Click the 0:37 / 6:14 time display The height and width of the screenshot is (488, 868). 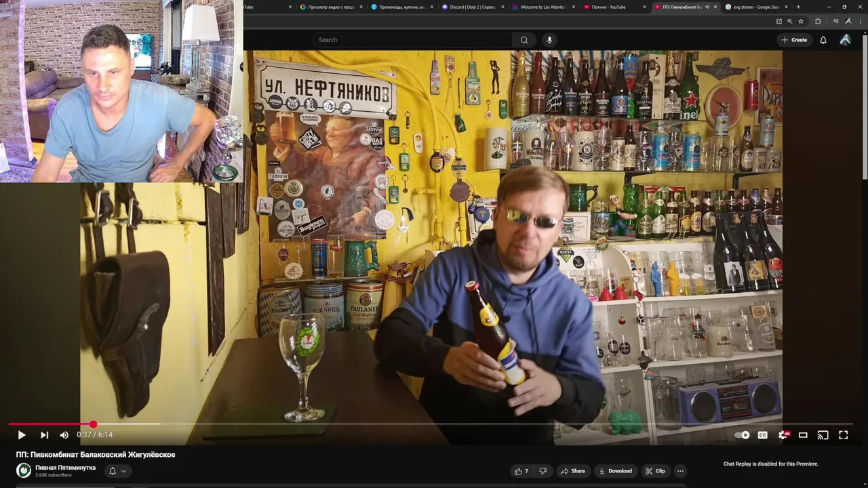(x=94, y=435)
